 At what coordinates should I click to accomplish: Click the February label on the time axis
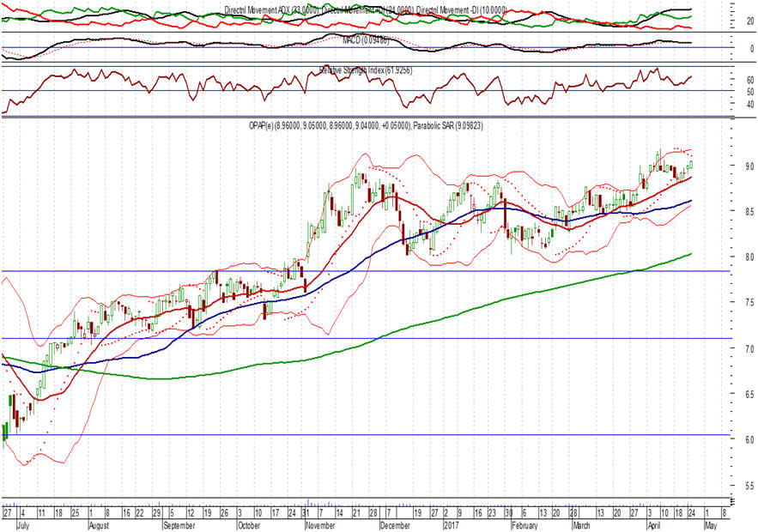coord(524,523)
